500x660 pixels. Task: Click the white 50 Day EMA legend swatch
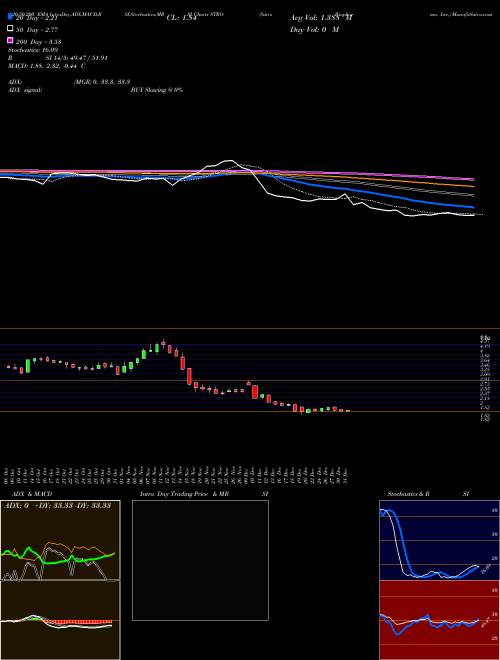click(10, 29)
